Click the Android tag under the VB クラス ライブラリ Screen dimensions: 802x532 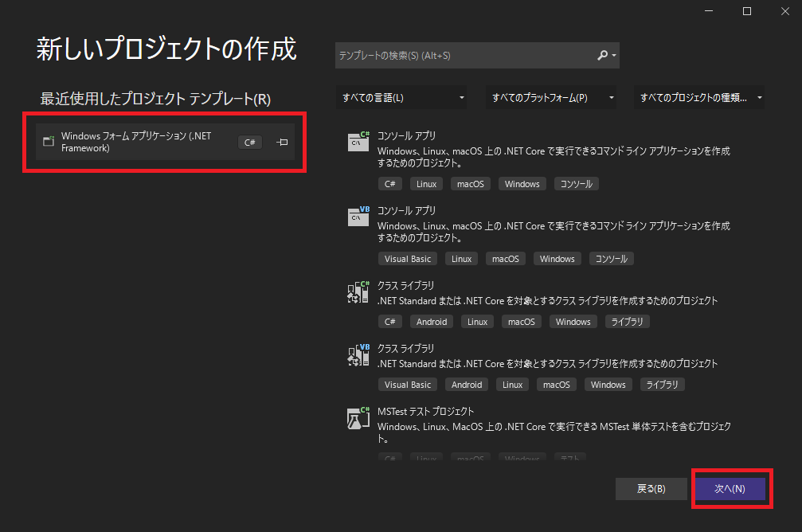[467, 385]
